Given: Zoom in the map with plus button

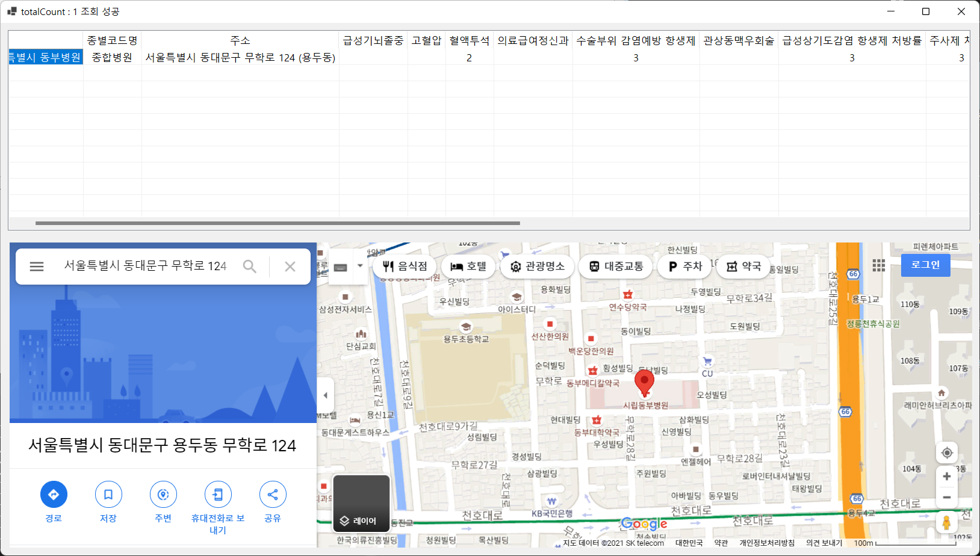Looking at the screenshot, I should 947,477.
